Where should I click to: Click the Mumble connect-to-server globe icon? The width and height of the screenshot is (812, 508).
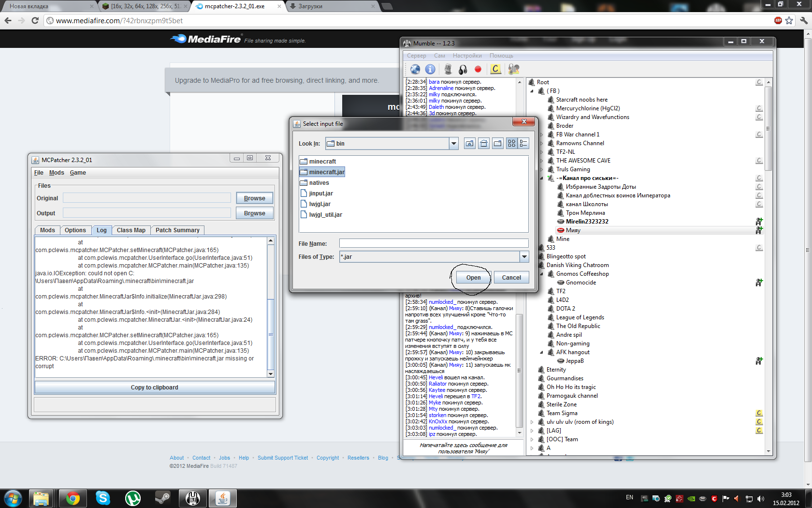[415, 69]
